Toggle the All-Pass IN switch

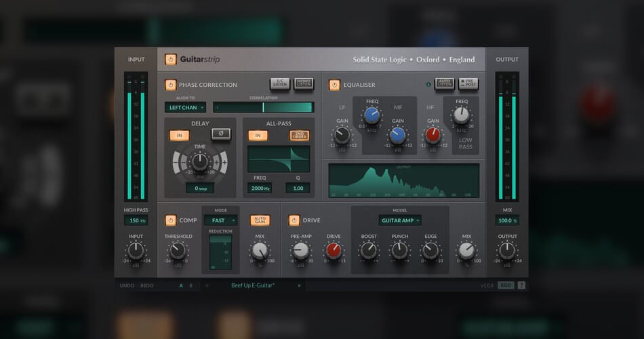click(x=258, y=135)
